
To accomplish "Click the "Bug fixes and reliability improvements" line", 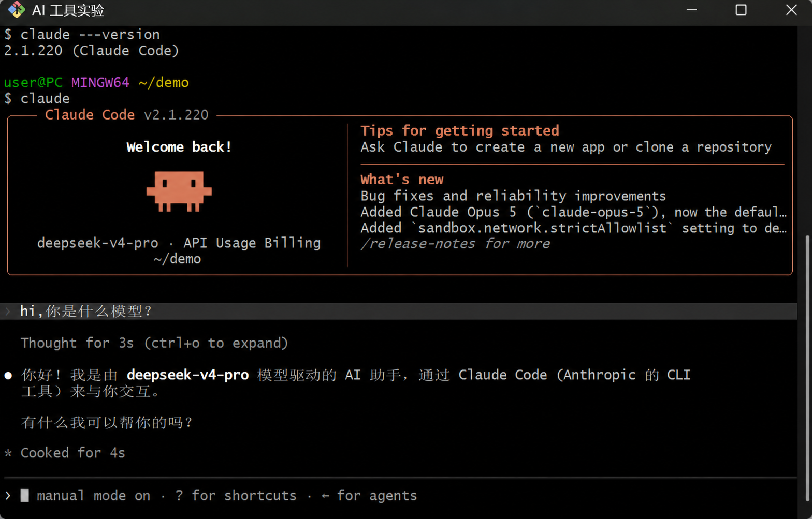I will click(513, 196).
